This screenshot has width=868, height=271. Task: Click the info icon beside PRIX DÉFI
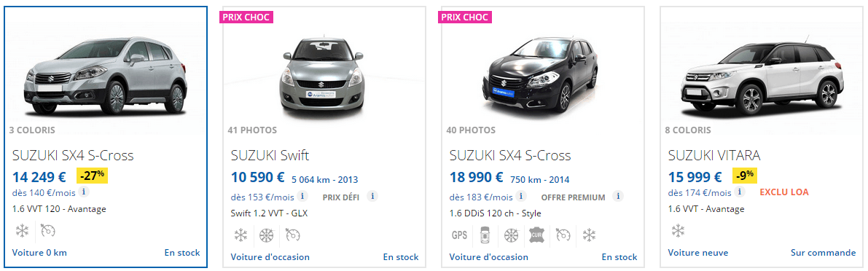372,197
